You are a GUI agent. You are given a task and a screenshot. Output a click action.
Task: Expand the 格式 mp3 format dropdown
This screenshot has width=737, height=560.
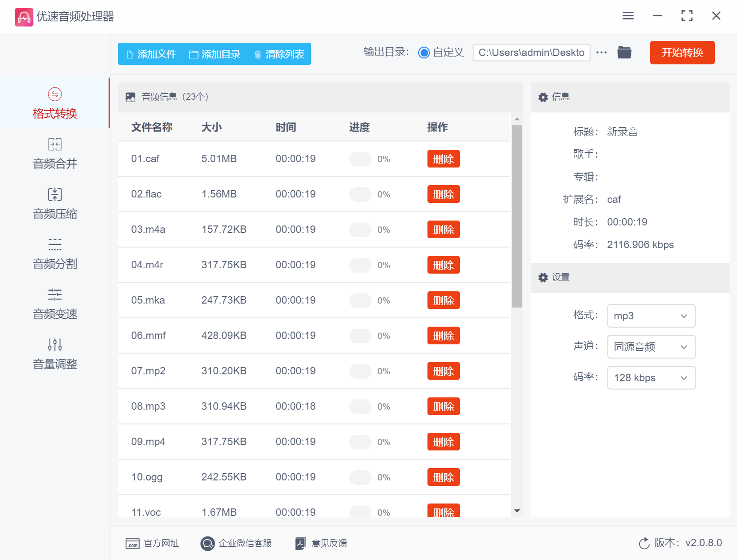pos(651,316)
